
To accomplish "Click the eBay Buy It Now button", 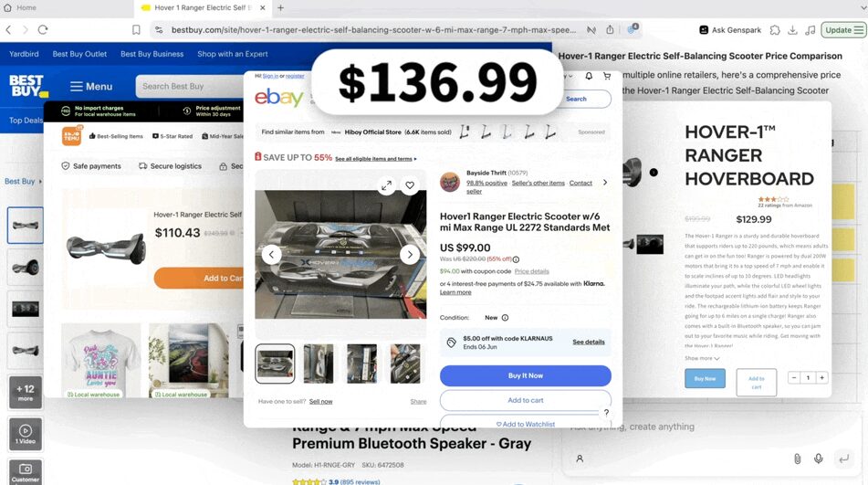I will 526,375.
